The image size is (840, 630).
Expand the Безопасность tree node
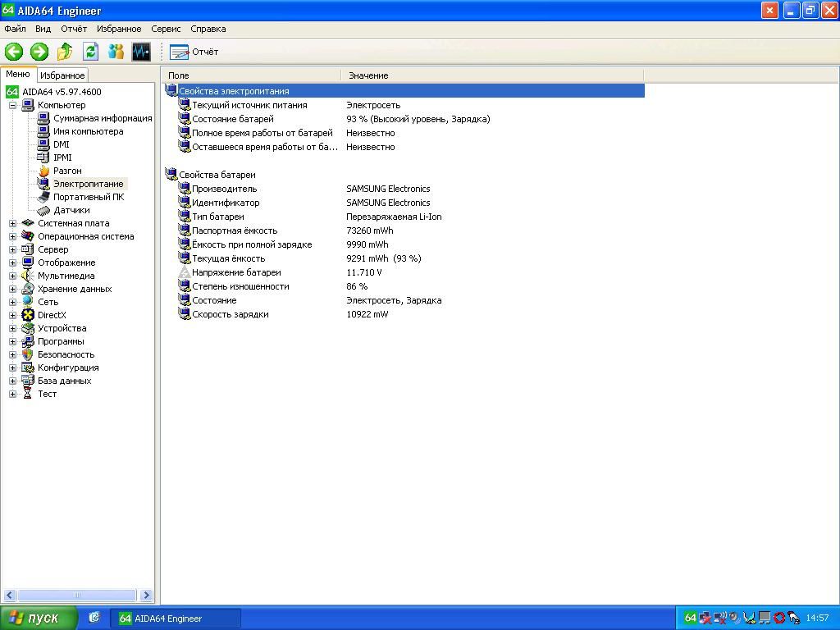point(13,354)
